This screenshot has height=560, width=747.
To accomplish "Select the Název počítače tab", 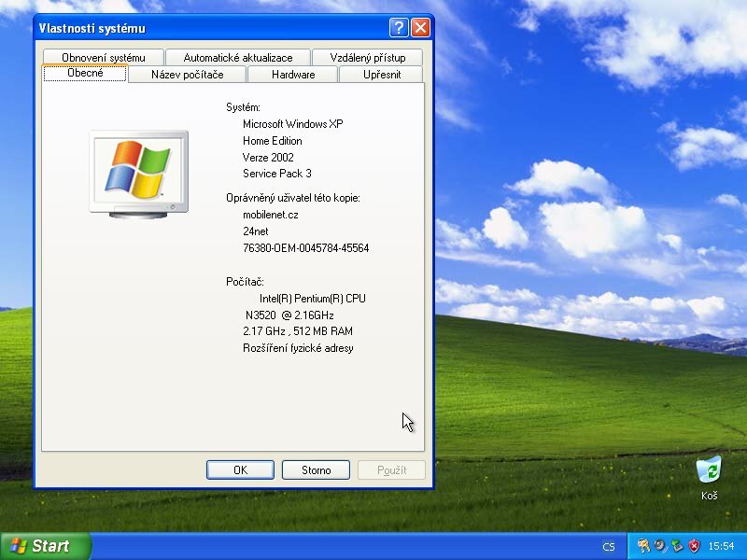I will tap(188, 75).
